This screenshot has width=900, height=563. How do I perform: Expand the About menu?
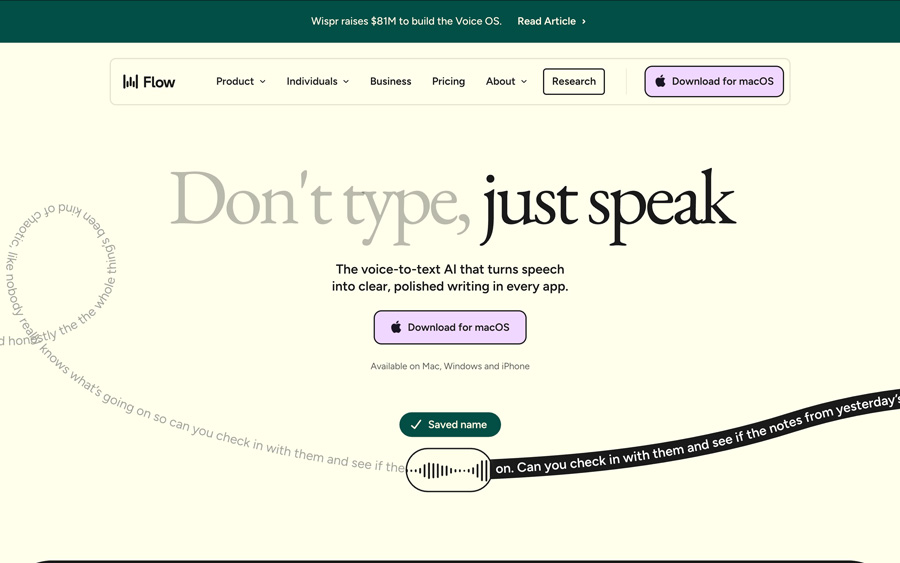[x=506, y=81]
